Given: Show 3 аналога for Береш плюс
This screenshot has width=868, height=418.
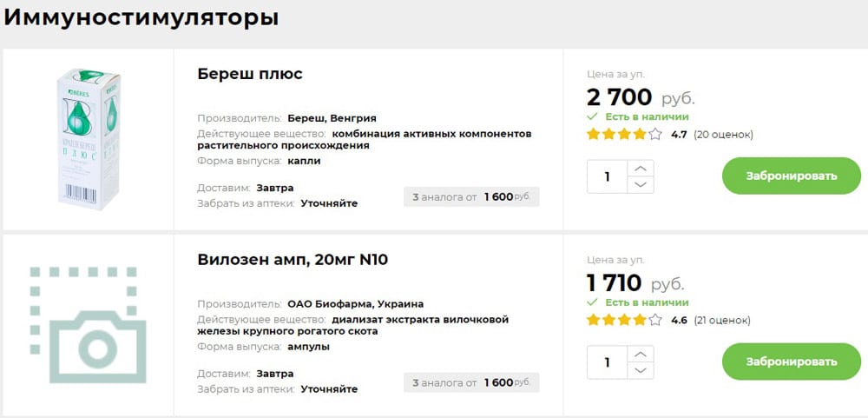Looking at the screenshot, I should tap(471, 196).
